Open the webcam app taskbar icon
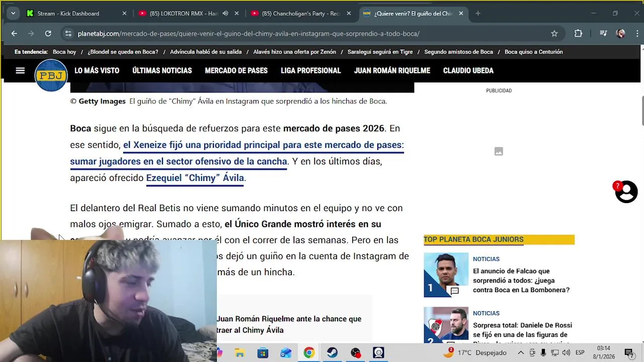The width and height of the screenshot is (644, 362). tap(379, 353)
